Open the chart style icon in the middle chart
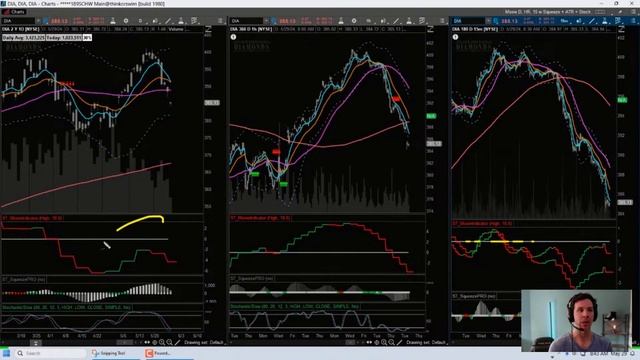This screenshot has height=360, width=640. pos(383,21)
